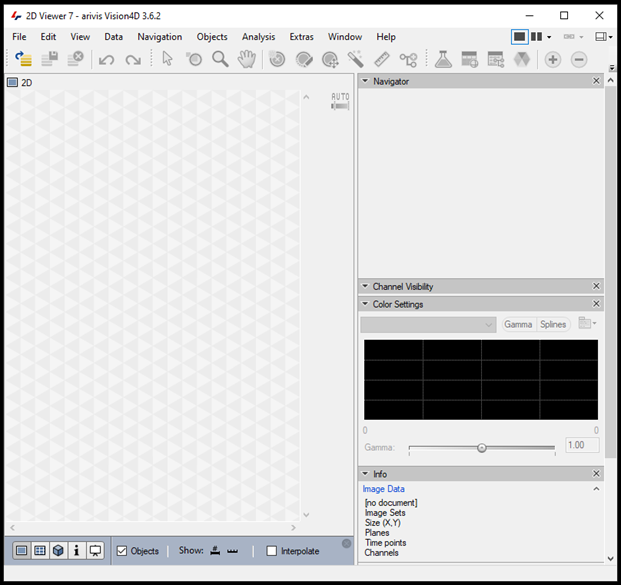Enable the Interpolate checkbox
The width and height of the screenshot is (621, 585).
[x=272, y=551]
